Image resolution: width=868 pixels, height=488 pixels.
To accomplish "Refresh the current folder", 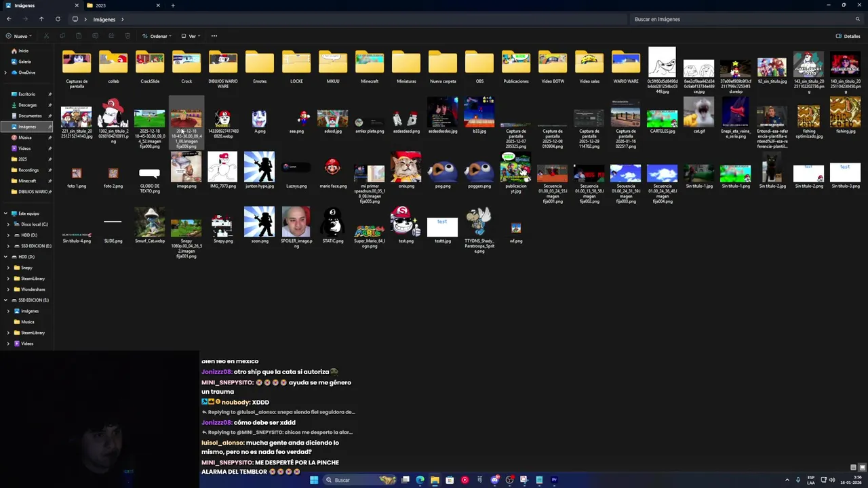I will (58, 19).
